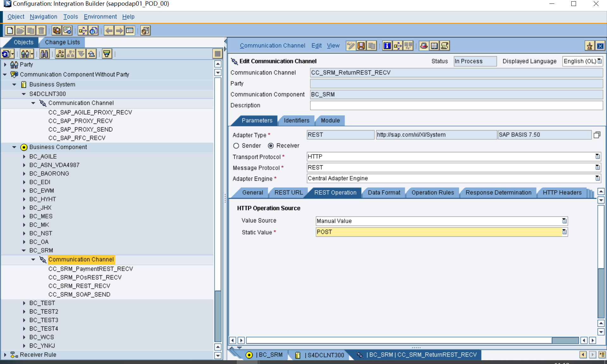The image size is (607, 364).
Task: Open the personal settings face icon
Action: tap(145, 31)
